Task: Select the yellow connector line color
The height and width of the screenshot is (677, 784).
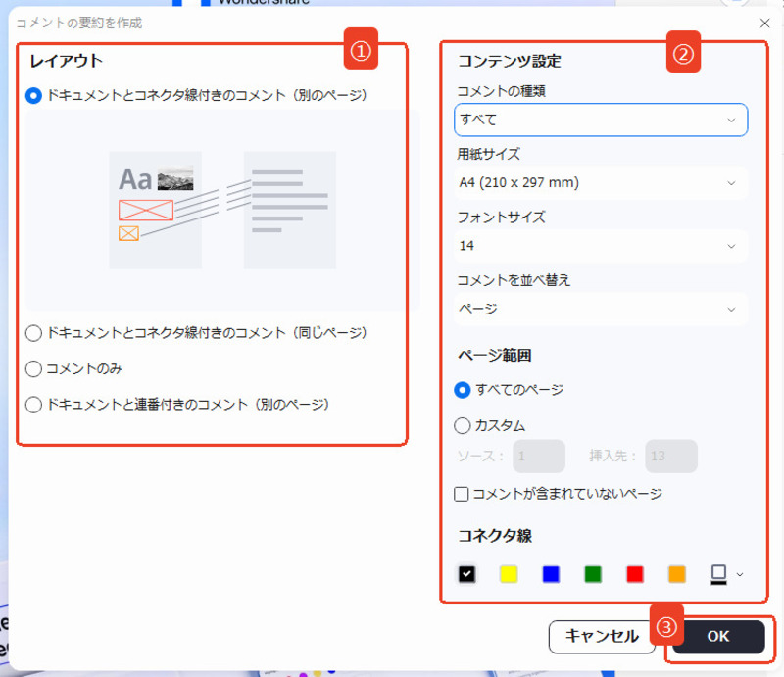Action: (x=509, y=574)
